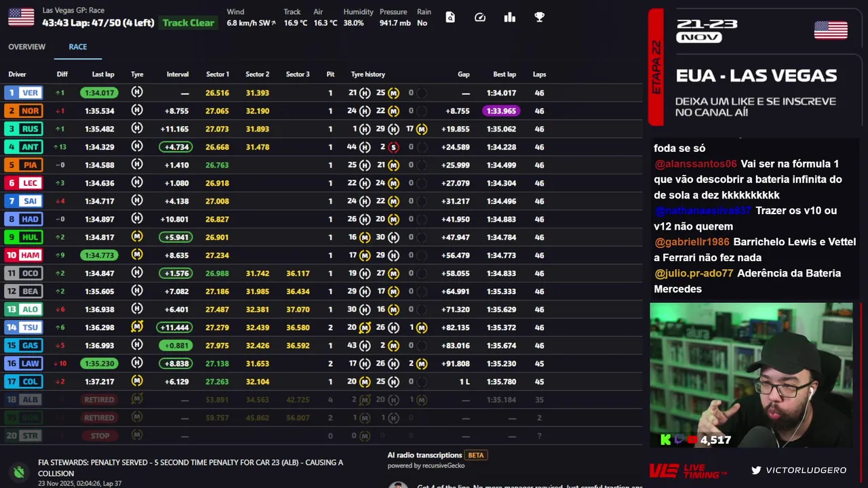Click VER's green last lap 1:34.017

[x=99, y=93]
